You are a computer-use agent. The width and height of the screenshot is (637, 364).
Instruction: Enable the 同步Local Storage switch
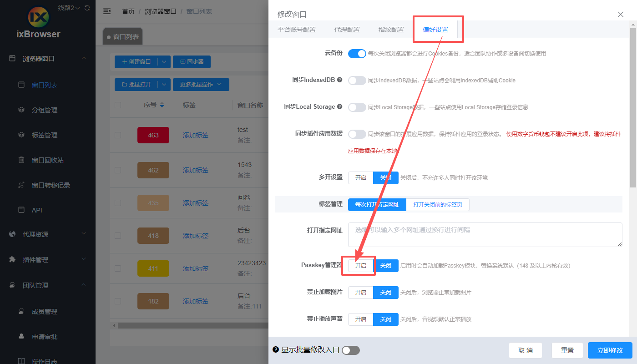[x=357, y=107]
